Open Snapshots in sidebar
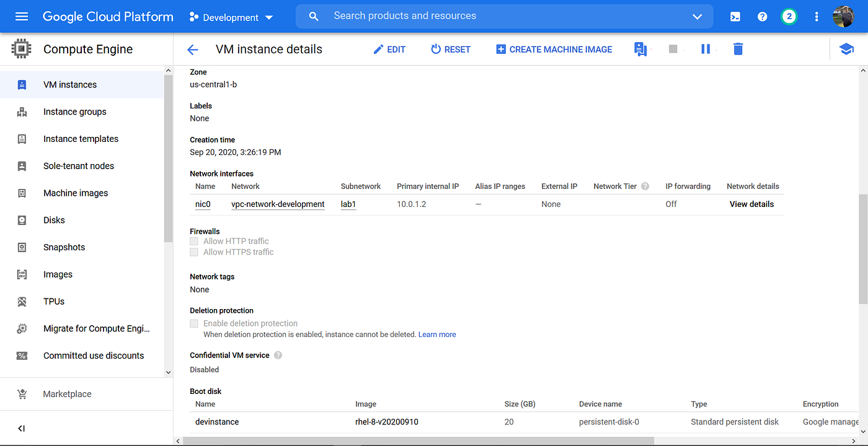The image size is (868, 446). click(82, 247)
